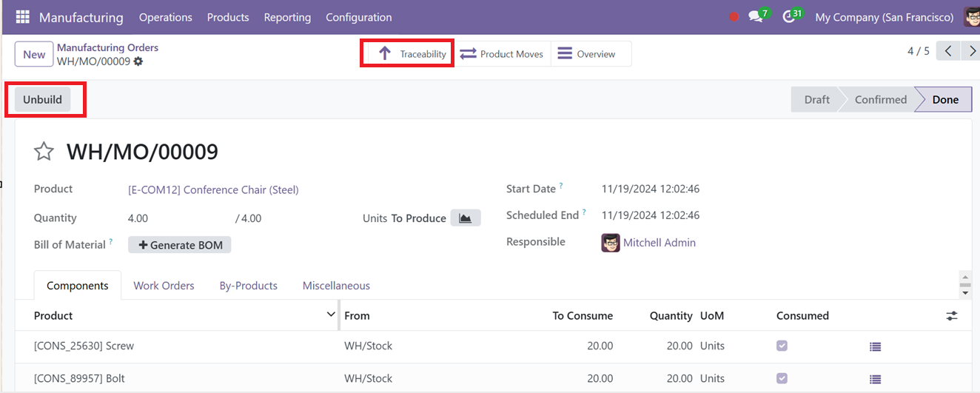
Task: Open the forecast chart icon
Action: pyautogui.click(x=466, y=218)
